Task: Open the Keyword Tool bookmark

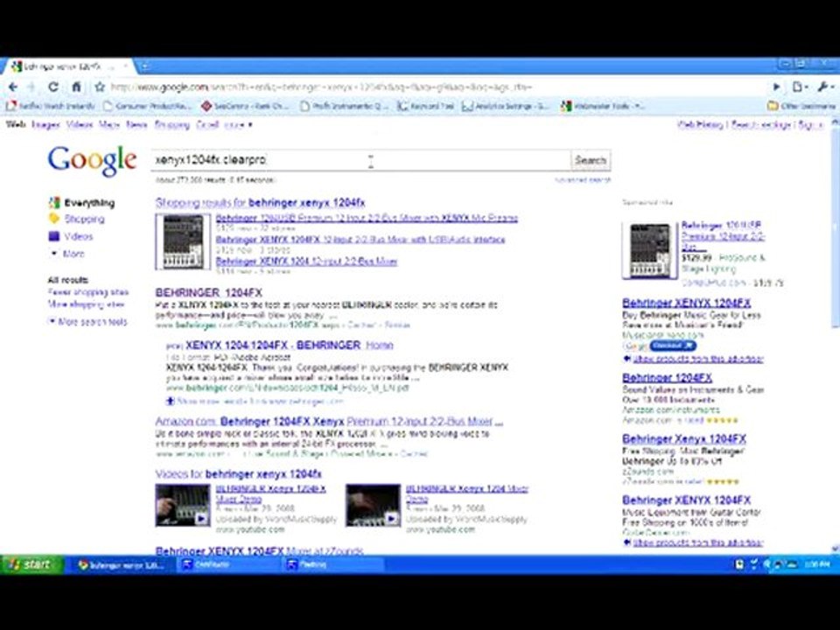Action: (426, 106)
